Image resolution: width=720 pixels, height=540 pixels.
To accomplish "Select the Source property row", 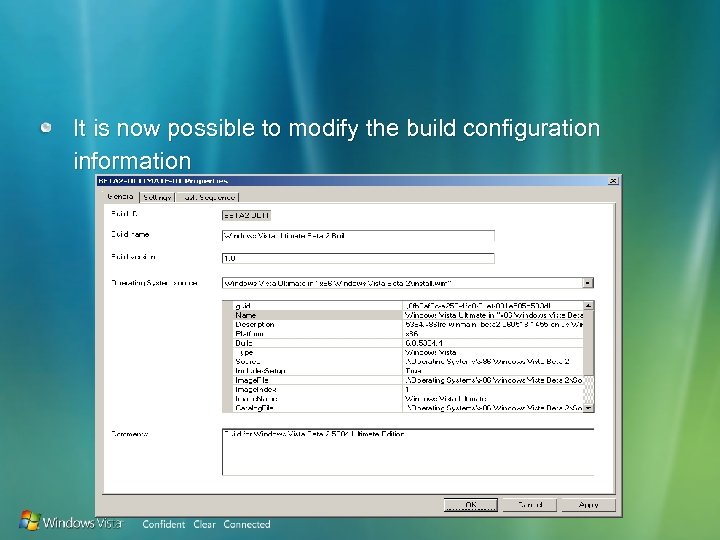I will (x=408, y=361).
